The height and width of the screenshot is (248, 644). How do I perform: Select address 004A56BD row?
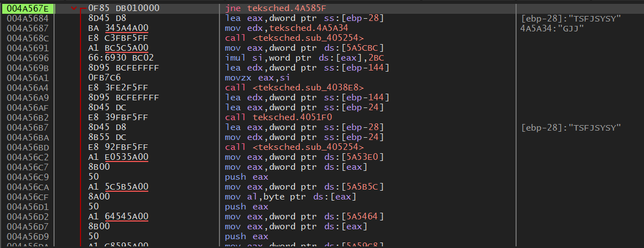(x=28, y=147)
